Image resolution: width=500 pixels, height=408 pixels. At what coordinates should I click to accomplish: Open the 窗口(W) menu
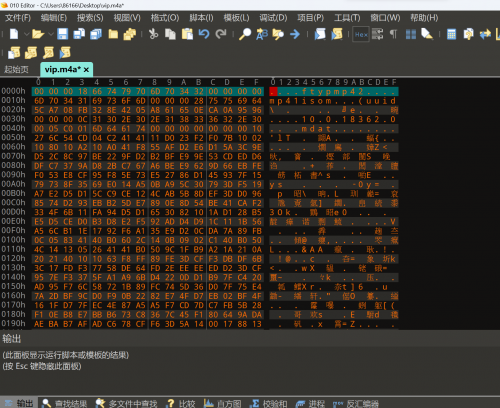[x=385, y=18]
